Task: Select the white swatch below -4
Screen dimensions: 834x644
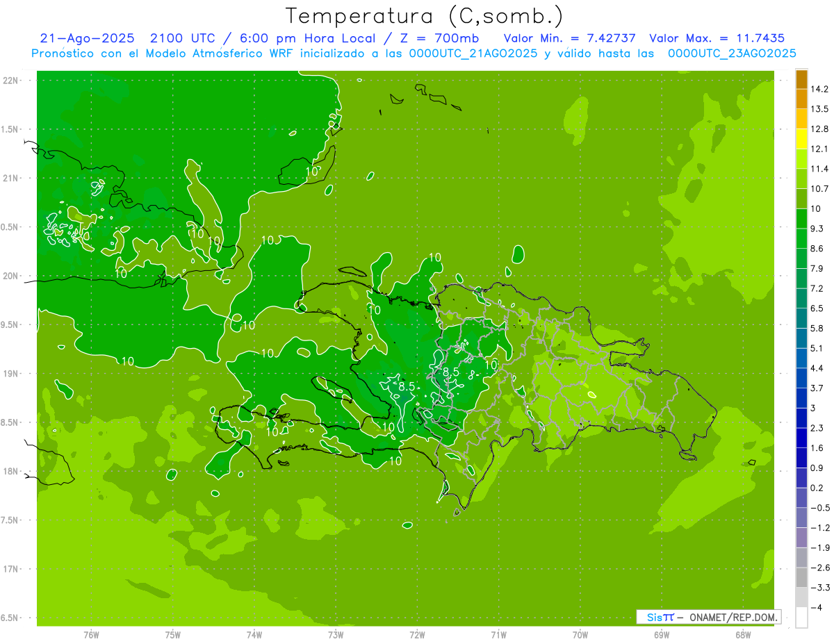Action: (x=801, y=618)
